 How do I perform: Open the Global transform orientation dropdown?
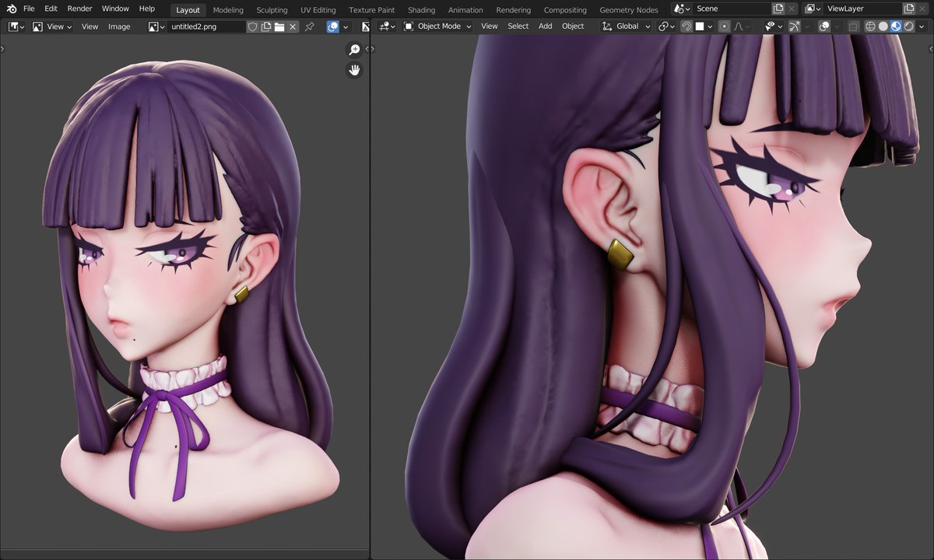[627, 26]
